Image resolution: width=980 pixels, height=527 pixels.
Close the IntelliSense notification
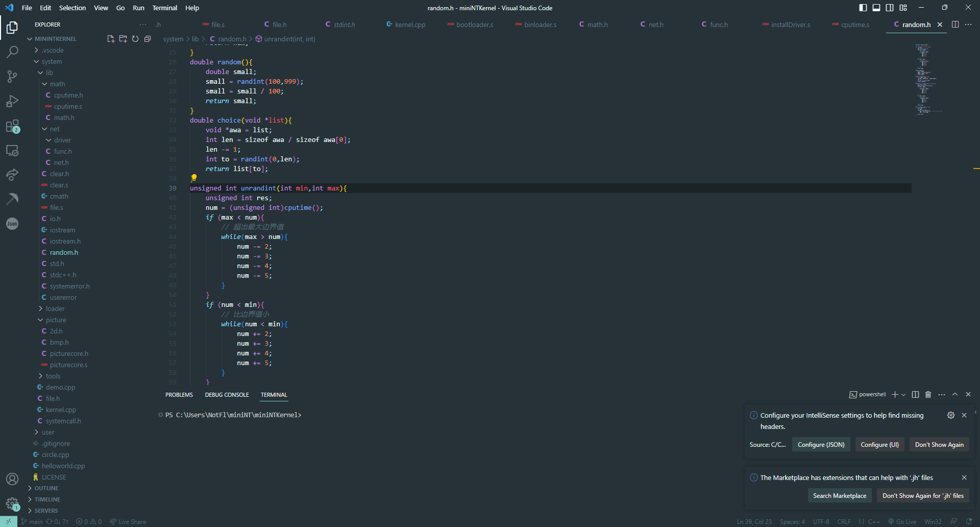(x=964, y=415)
